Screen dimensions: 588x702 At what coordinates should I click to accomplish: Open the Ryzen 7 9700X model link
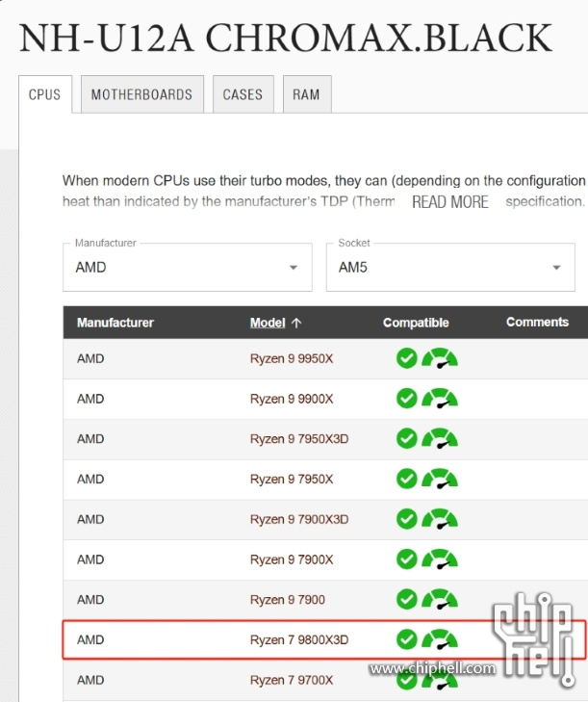coord(292,680)
